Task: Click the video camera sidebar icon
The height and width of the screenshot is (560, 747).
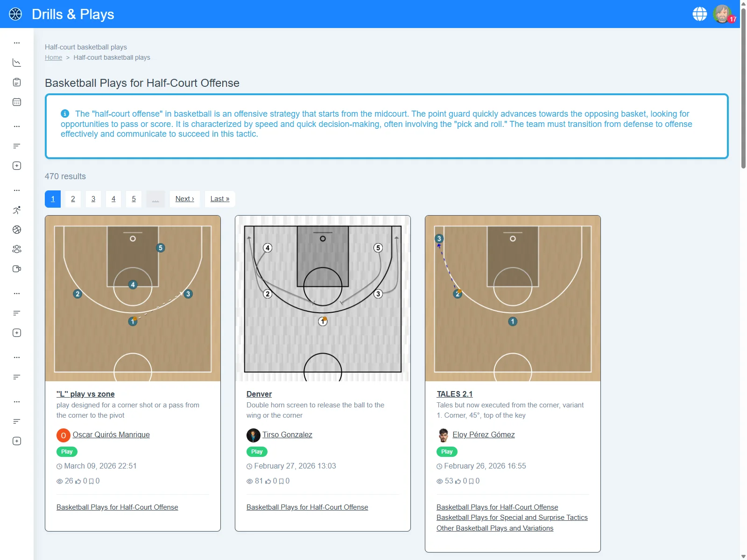Action: pyautogui.click(x=17, y=269)
